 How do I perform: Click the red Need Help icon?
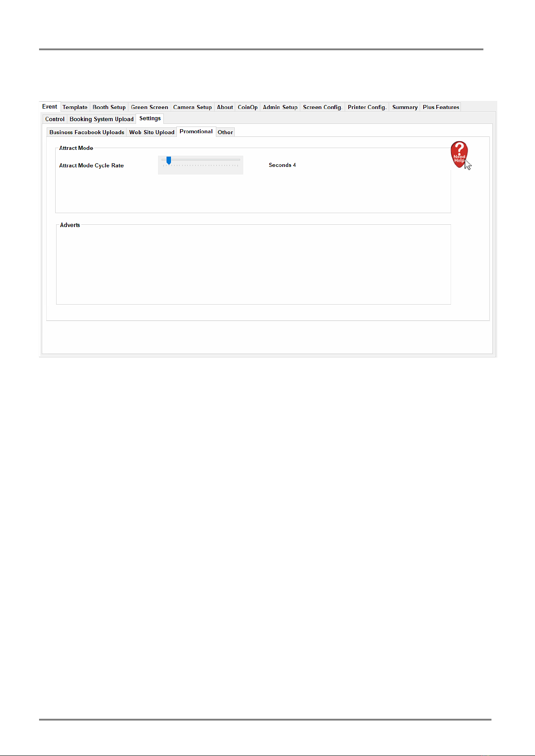[x=459, y=154]
